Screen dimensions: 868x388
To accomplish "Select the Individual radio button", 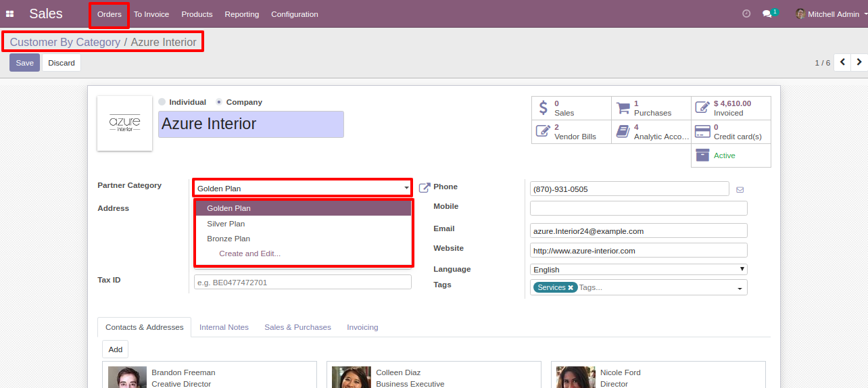I will point(162,102).
